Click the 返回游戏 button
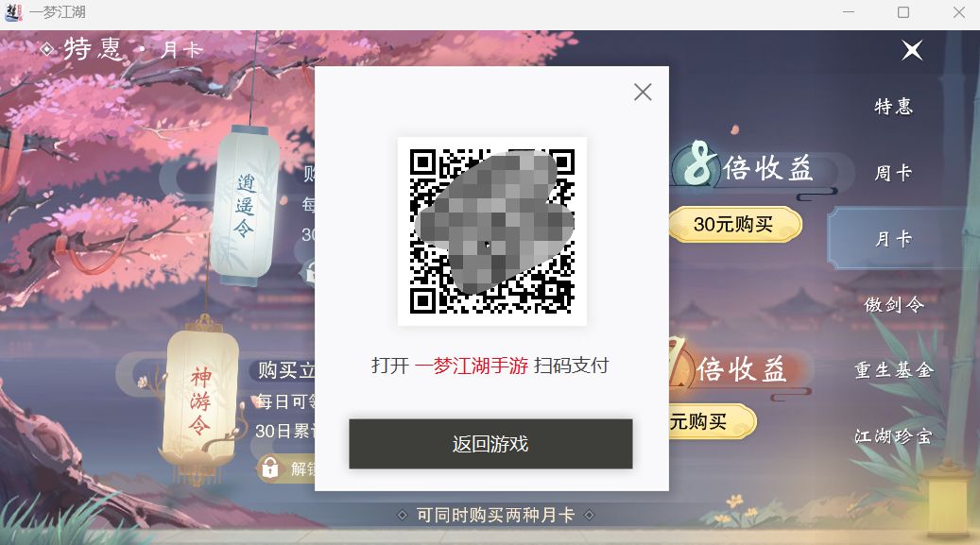The width and height of the screenshot is (980, 545). click(490, 444)
